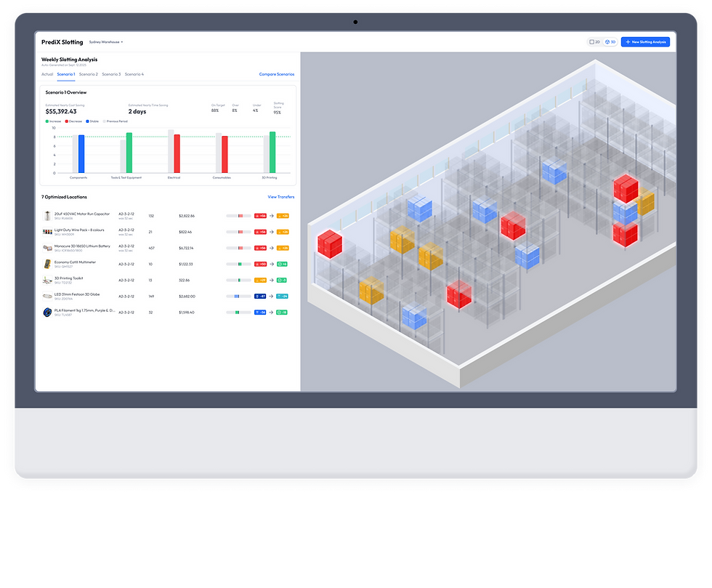Click the PLA Filament product icon

[49, 313]
